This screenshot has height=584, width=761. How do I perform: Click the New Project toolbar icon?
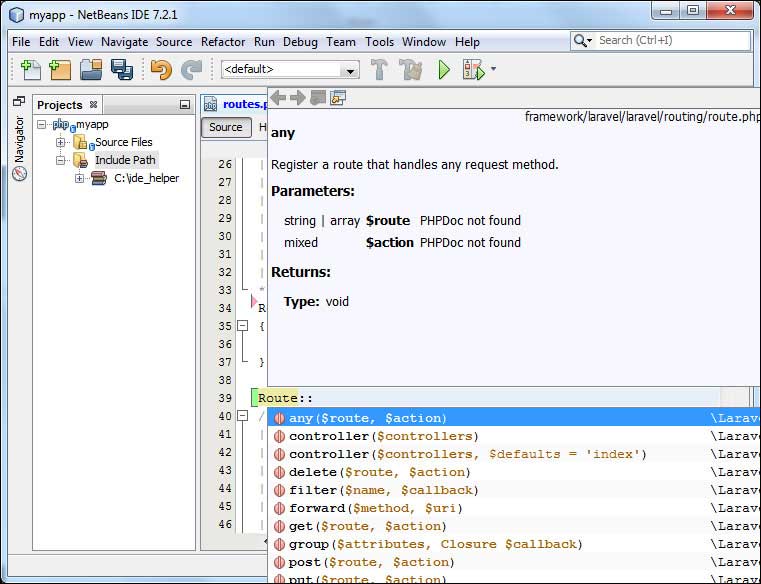pyautogui.click(x=61, y=70)
